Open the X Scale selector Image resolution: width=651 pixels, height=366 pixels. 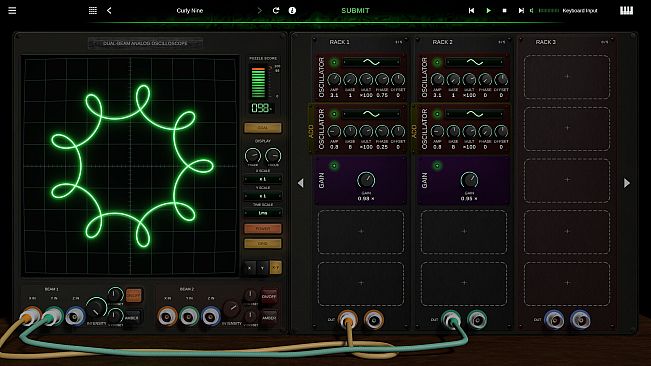click(x=263, y=179)
